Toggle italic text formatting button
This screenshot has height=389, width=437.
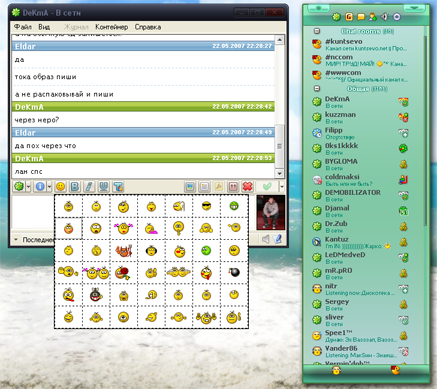click(x=89, y=187)
